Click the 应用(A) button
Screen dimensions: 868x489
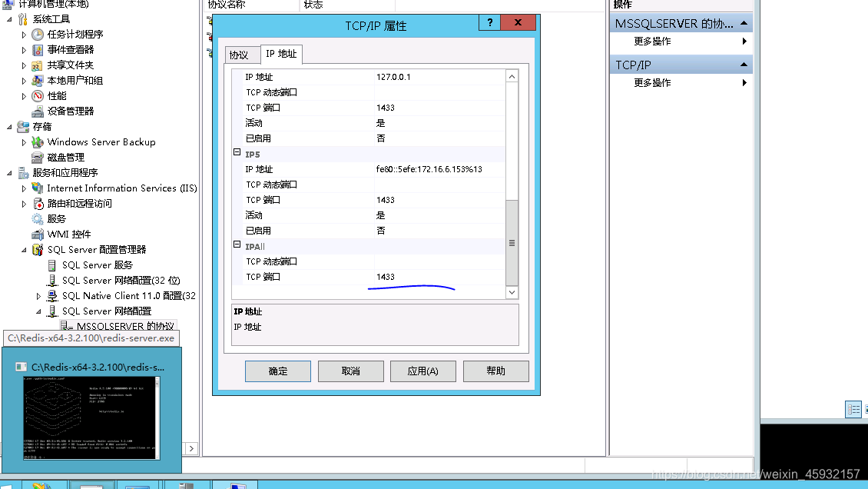[x=422, y=371]
